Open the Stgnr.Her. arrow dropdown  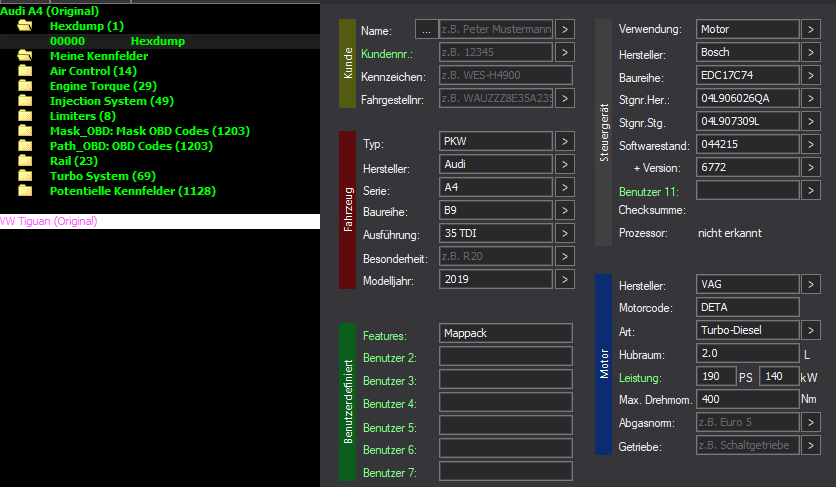[810, 98]
